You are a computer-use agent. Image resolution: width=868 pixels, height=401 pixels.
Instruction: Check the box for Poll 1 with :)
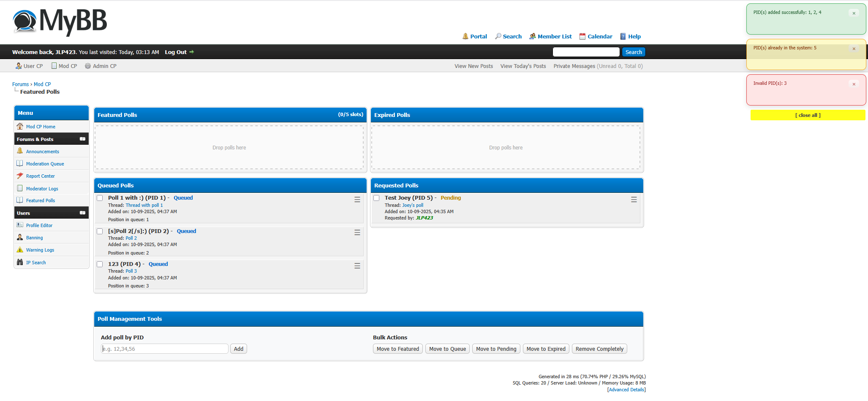[100, 198]
